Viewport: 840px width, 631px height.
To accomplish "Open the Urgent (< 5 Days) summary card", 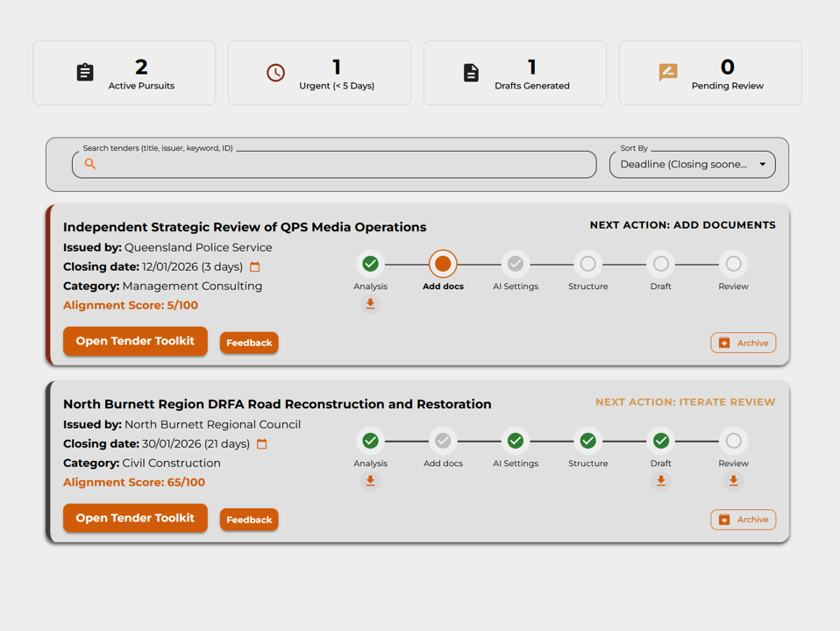I will [319, 73].
